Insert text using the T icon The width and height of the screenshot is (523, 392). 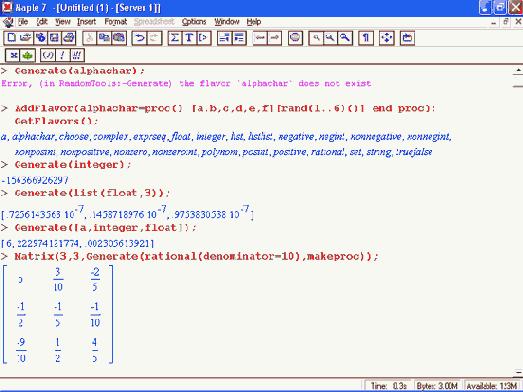point(189,38)
